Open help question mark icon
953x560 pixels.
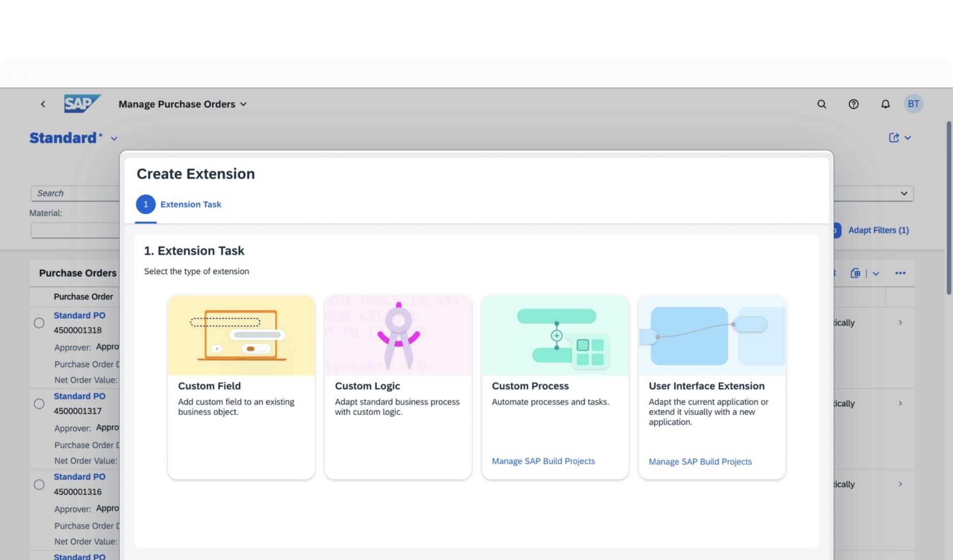pyautogui.click(x=854, y=104)
